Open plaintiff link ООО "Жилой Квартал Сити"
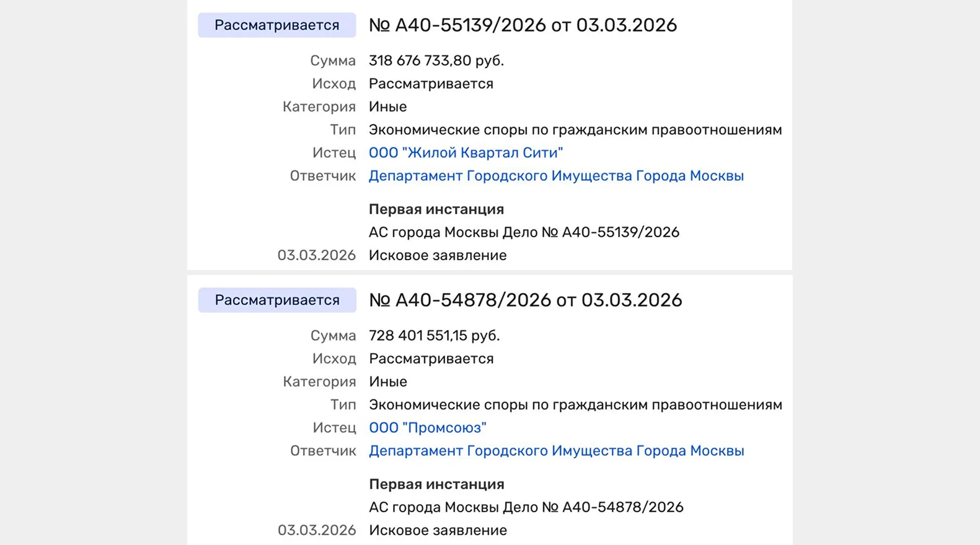The height and width of the screenshot is (545, 980). tap(466, 153)
